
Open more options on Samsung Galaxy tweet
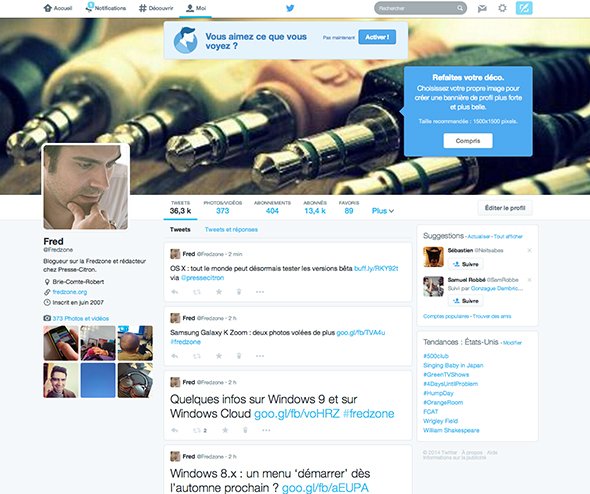(260, 356)
